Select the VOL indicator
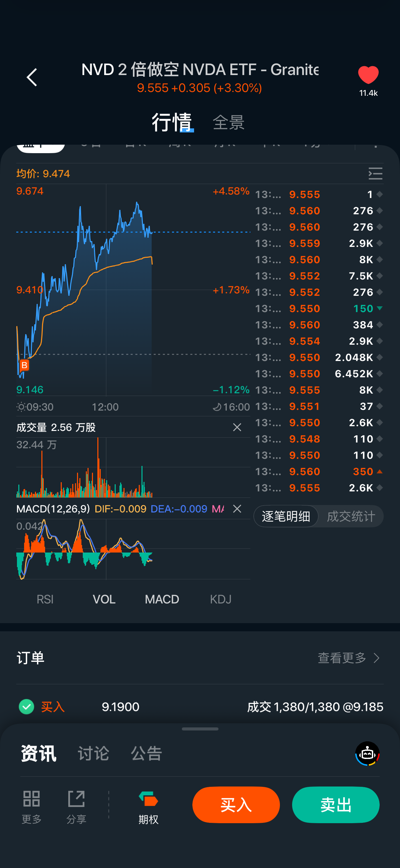400x868 pixels. coord(104,599)
